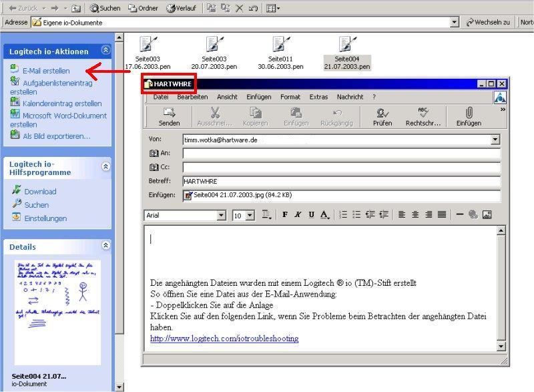
Task: Send the email with the Senden button
Action: coord(169,116)
